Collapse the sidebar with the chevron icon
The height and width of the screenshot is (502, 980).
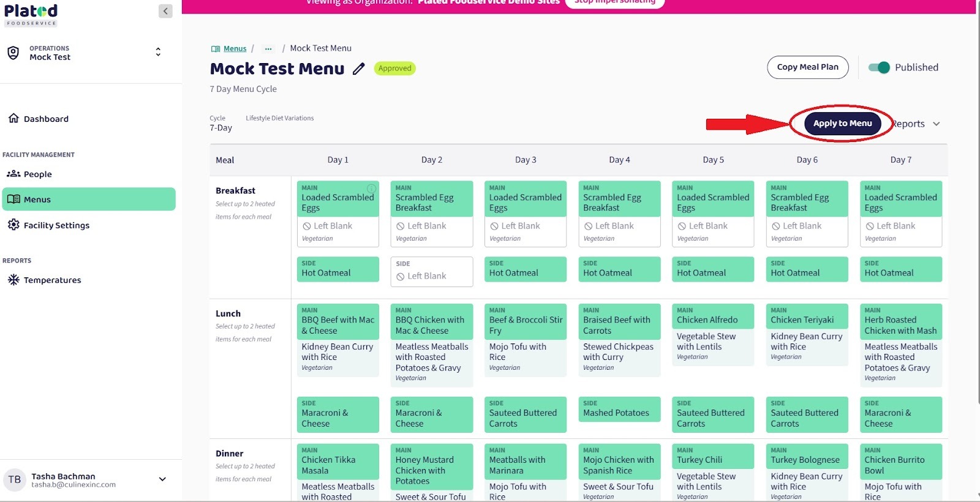165,11
